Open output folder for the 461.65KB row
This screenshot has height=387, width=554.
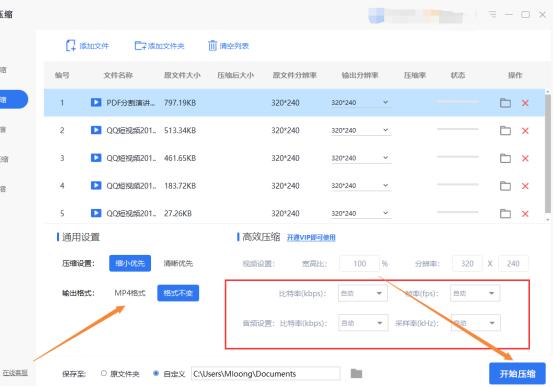click(505, 158)
